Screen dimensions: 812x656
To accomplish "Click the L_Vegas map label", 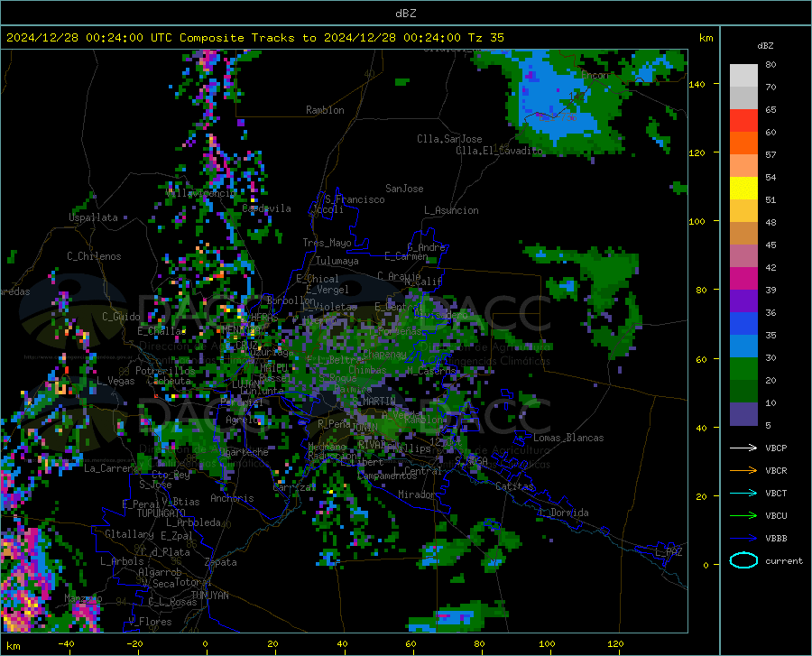I will click(115, 381).
